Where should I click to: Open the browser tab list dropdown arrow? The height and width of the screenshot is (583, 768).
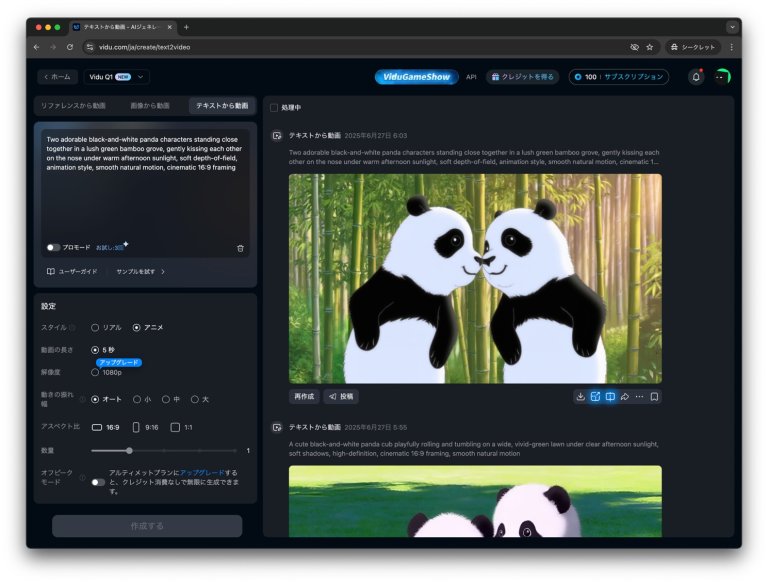[x=732, y=27]
